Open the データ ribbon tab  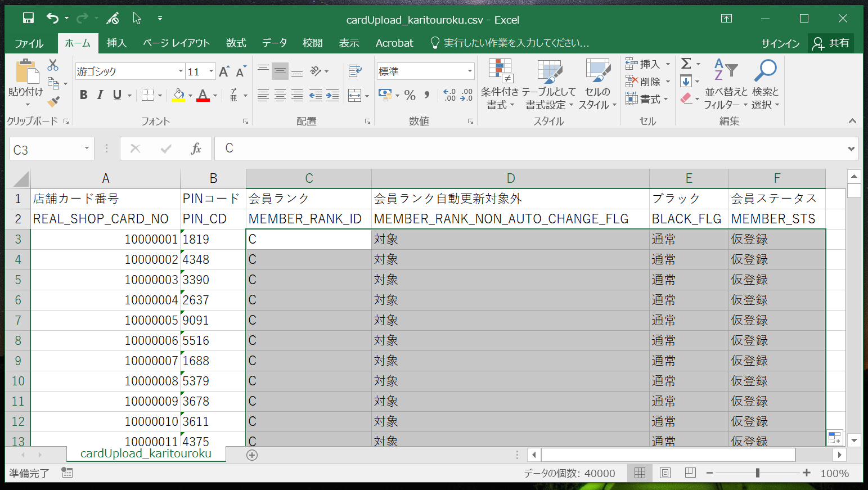(x=275, y=43)
